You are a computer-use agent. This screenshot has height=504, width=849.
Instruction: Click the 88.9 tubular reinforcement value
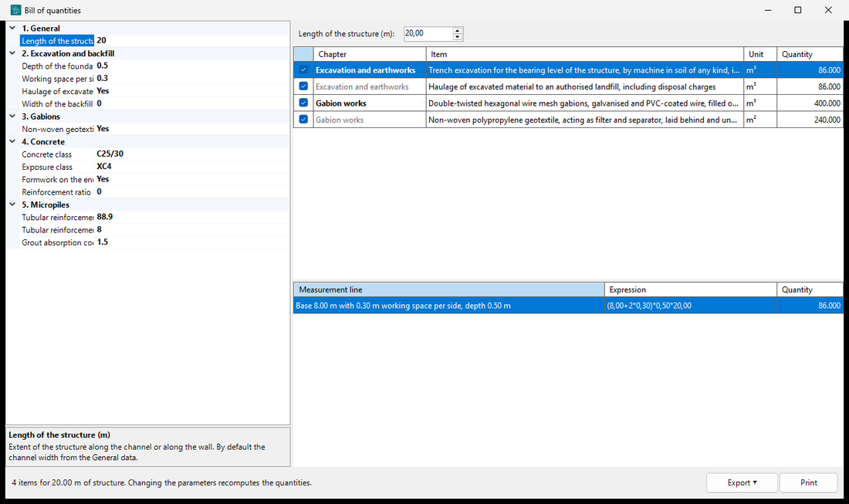coord(104,217)
